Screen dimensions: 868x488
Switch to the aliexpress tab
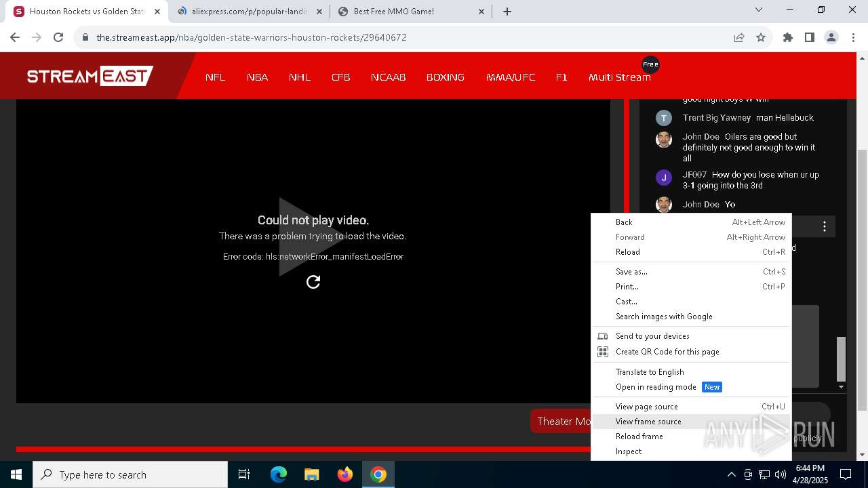pos(249,12)
